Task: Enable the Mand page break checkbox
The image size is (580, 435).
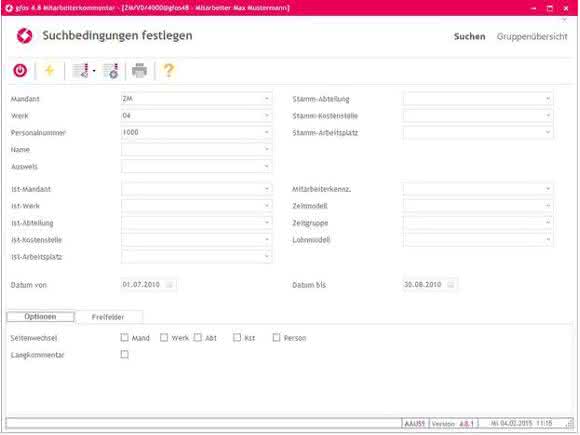Action: coord(125,337)
